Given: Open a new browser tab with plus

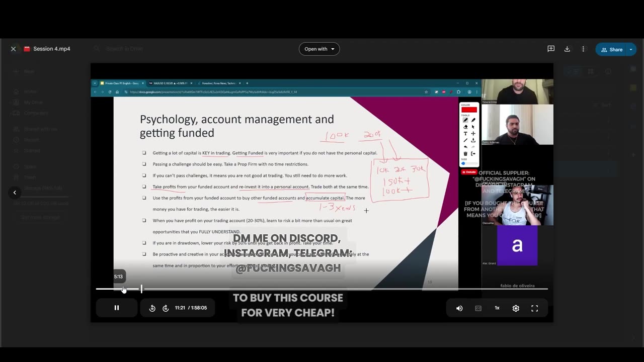Looking at the screenshot, I should [x=247, y=83].
